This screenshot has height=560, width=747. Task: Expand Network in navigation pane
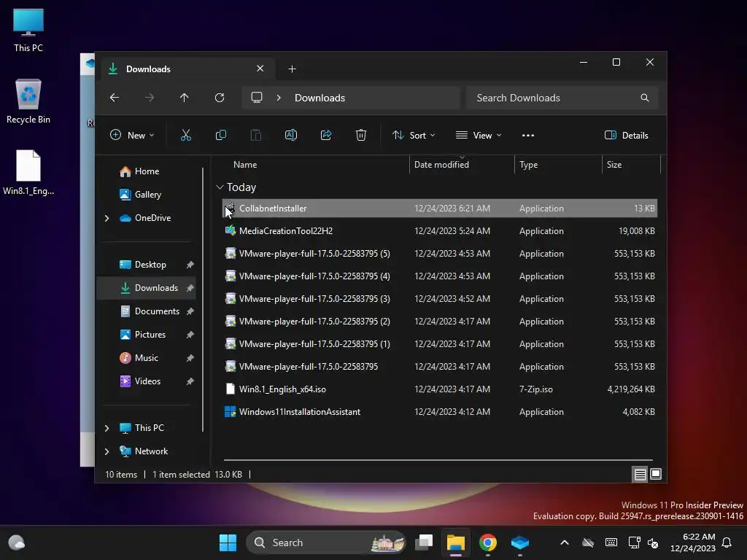click(x=107, y=451)
